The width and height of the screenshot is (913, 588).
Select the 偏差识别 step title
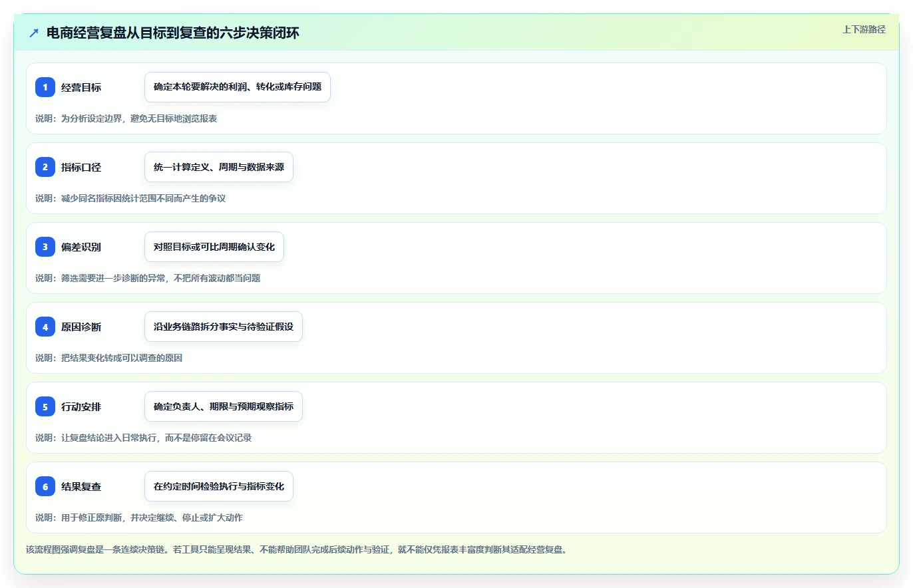pyautogui.click(x=81, y=247)
